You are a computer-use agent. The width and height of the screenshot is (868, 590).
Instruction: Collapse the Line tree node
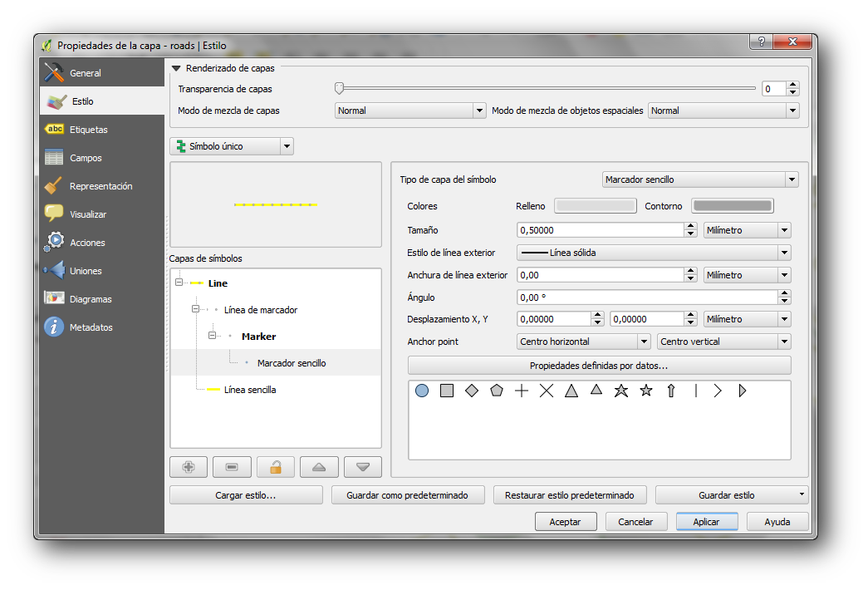click(x=179, y=282)
